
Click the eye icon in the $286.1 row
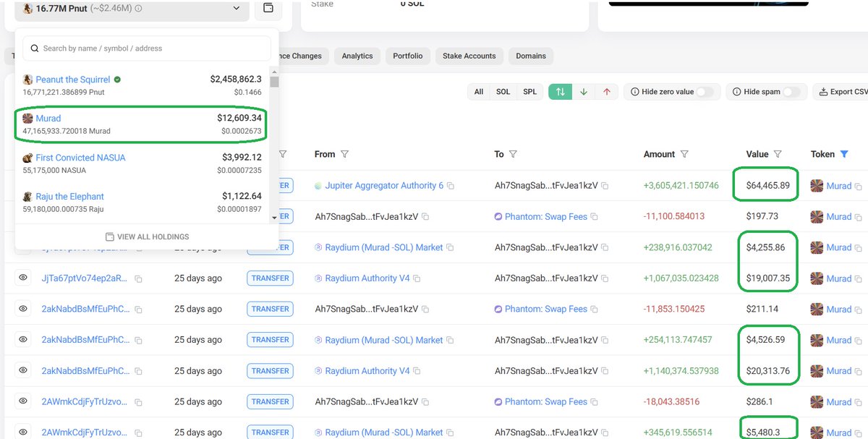pos(23,401)
